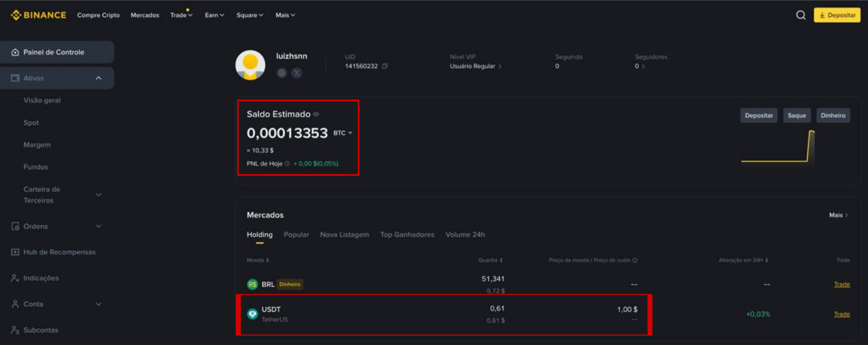Click the Dinheiro tag next to BRL

pos(290,284)
